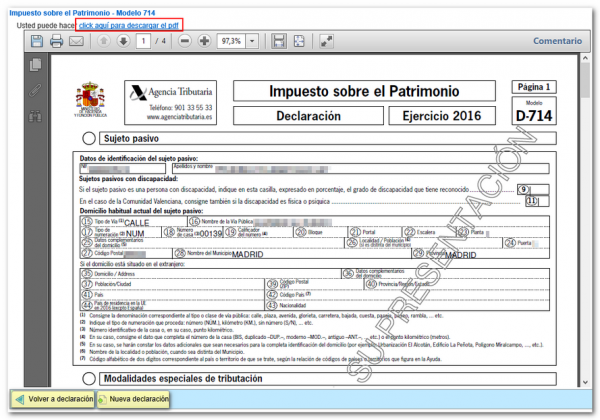This screenshot has width=600, height=420.
Task: Click the 'Ejercicio 2016' box in the form
Action: (x=442, y=116)
